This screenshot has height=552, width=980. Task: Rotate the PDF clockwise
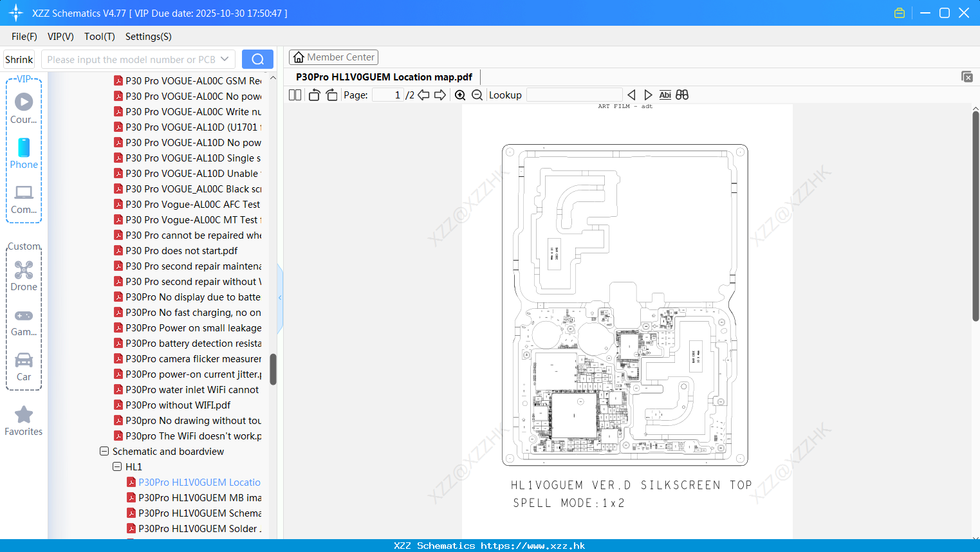(332, 95)
